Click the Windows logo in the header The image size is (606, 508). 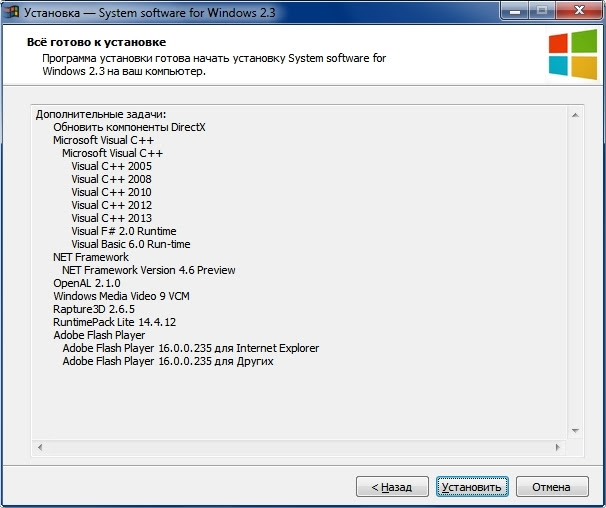[x=573, y=54]
